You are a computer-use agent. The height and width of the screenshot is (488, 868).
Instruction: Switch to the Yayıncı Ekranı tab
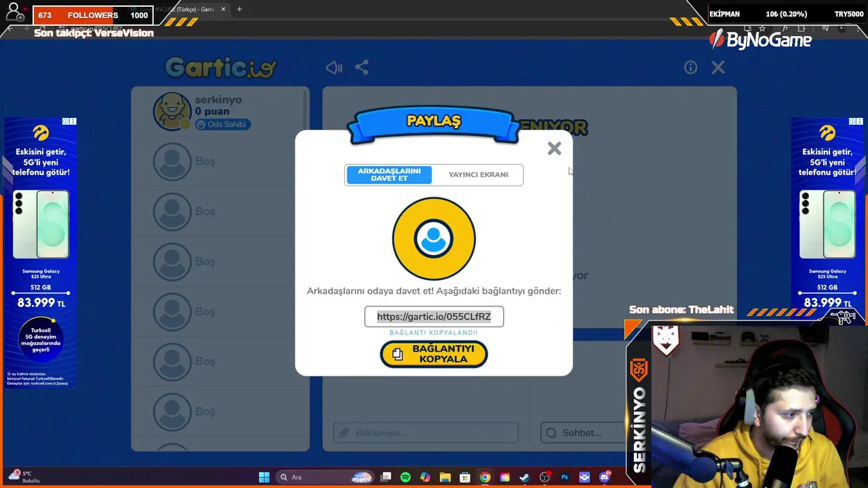478,175
